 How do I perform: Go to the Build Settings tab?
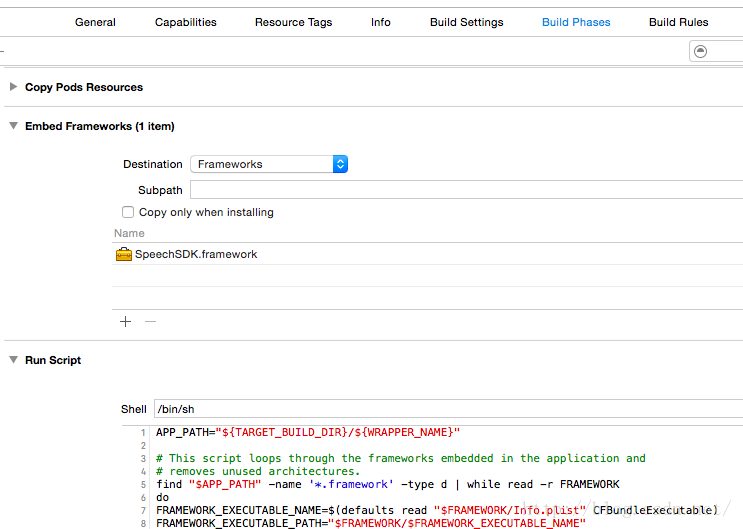[x=467, y=22]
